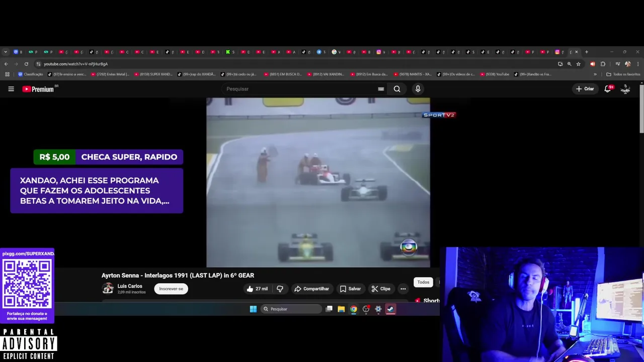Image resolution: width=644 pixels, height=362 pixels.
Task: Bookmark this page with star icon
Action: coord(579,64)
